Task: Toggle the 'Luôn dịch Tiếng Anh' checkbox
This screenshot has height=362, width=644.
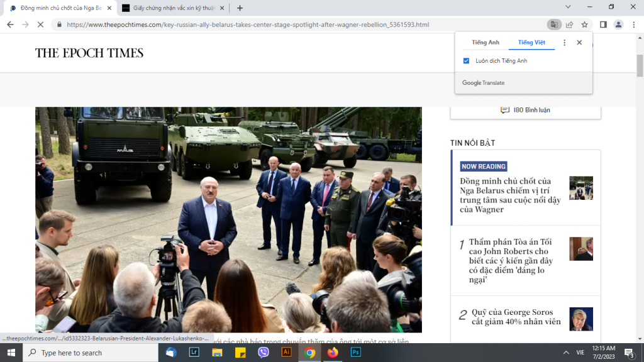Action: [x=466, y=61]
